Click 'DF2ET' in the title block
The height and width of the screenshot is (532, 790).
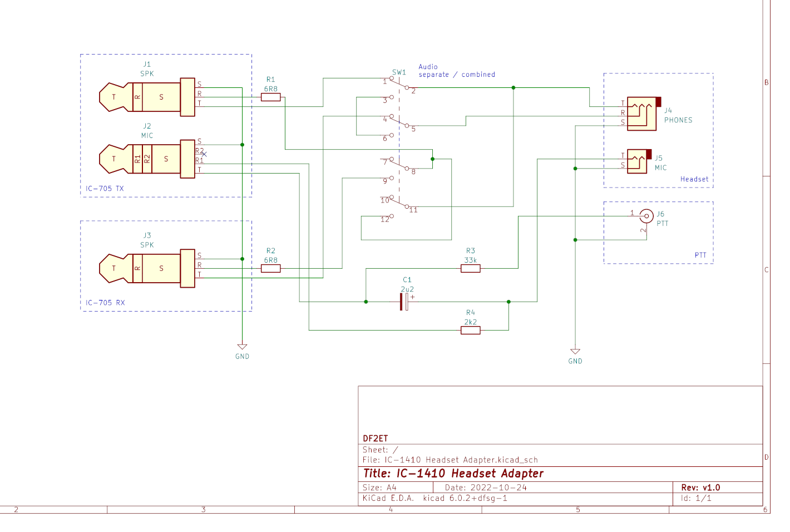(376, 439)
